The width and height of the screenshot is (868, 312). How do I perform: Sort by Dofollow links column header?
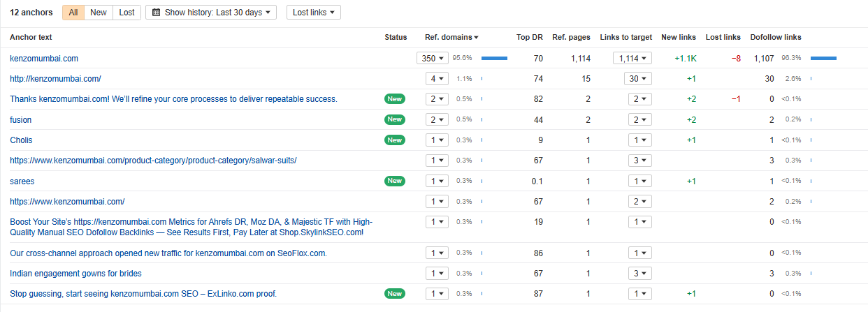point(775,37)
